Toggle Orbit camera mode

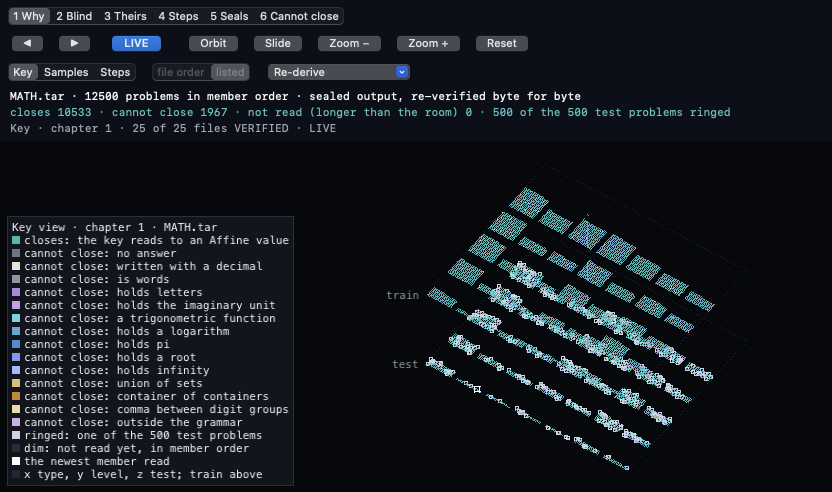[x=213, y=44]
